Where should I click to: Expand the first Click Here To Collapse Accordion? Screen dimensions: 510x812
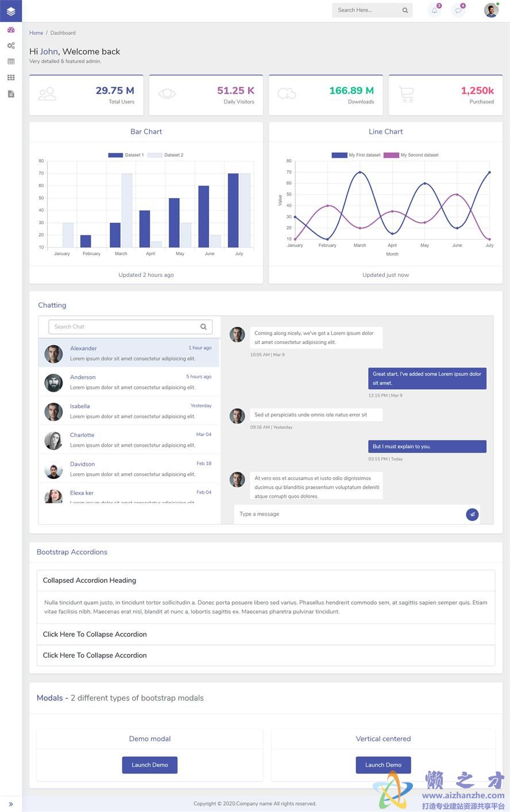pyautogui.click(x=95, y=635)
